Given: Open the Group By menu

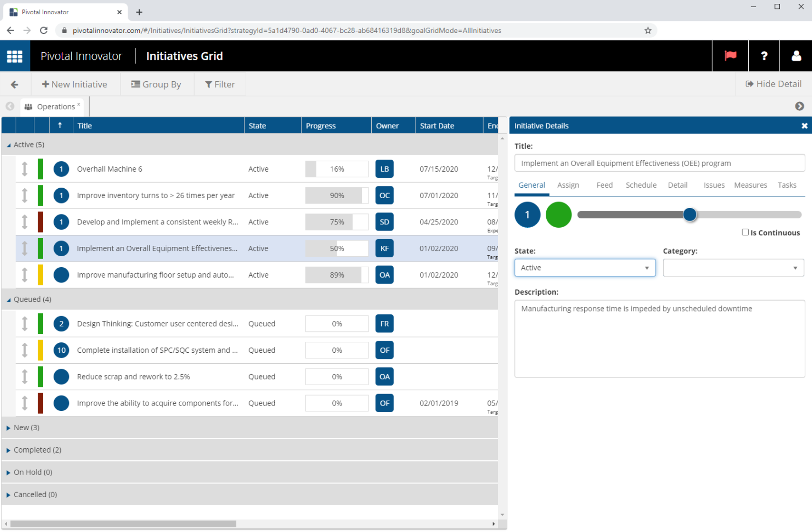Looking at the screenshot, I should click(x=156, y=85).
